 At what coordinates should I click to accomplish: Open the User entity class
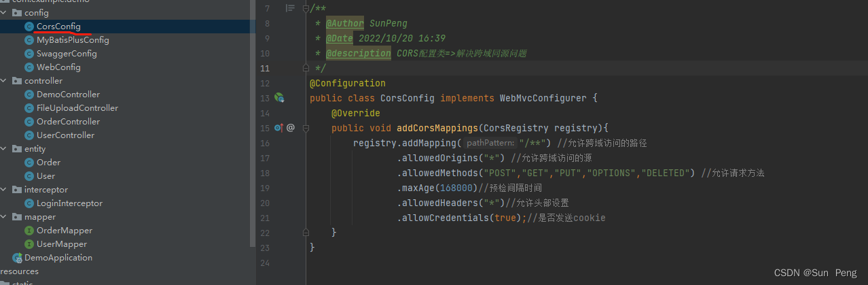click(x=46, y=176)
